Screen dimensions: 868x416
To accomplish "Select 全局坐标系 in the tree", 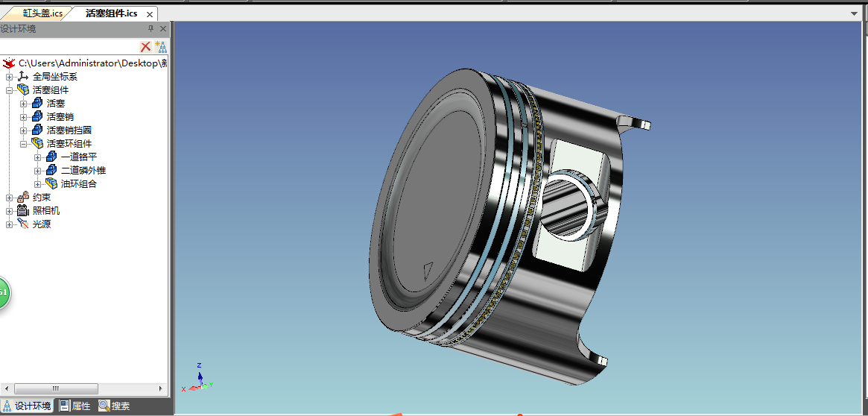I will 55,77.
